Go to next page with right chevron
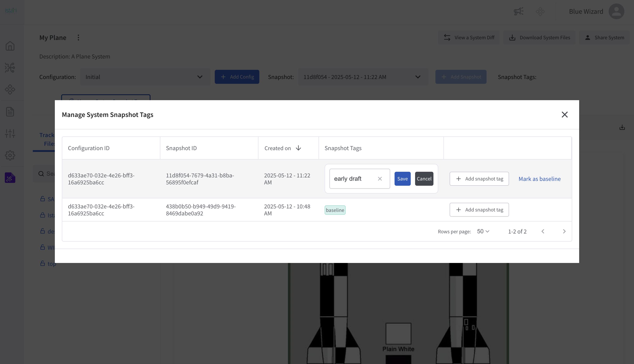The height and width of the screenshot is (364, 634). click(x=564, y=231)
